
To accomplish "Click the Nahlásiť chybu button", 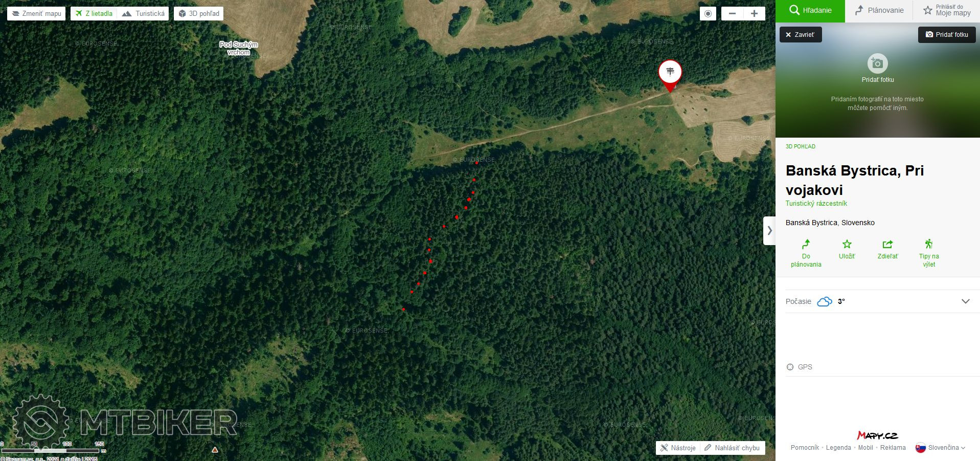I will click(x=732, y=448).
